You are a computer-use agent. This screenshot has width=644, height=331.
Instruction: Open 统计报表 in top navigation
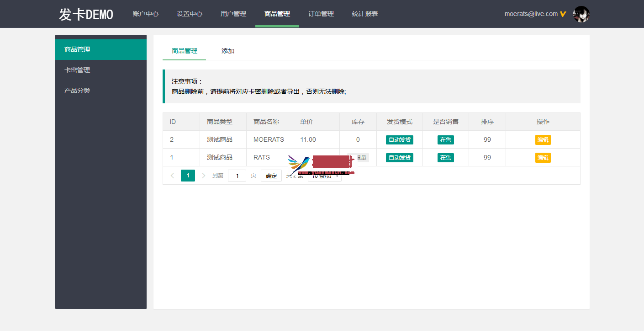[365, 14]
